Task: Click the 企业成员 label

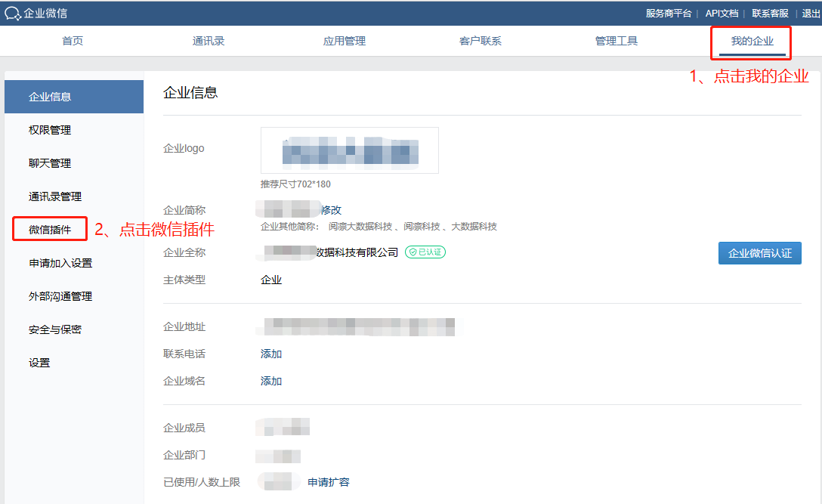Action: click(184, 428)
